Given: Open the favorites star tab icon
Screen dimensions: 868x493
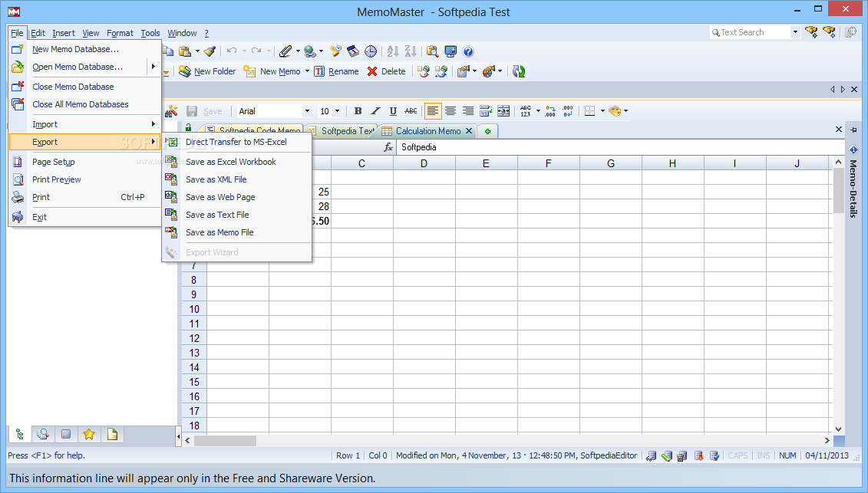Looking at the screenshot, I should coord(88,435).
